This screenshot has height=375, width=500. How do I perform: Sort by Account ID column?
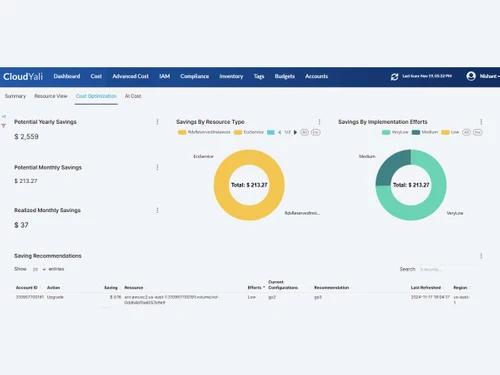click(x=27, y=288)
